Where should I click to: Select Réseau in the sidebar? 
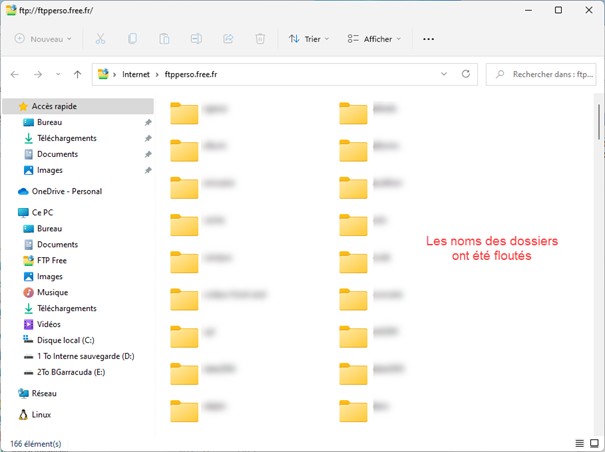[x=44, y=393]
